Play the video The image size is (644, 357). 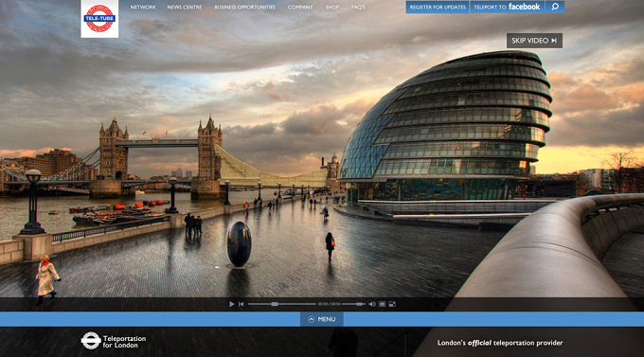point(232,304)
